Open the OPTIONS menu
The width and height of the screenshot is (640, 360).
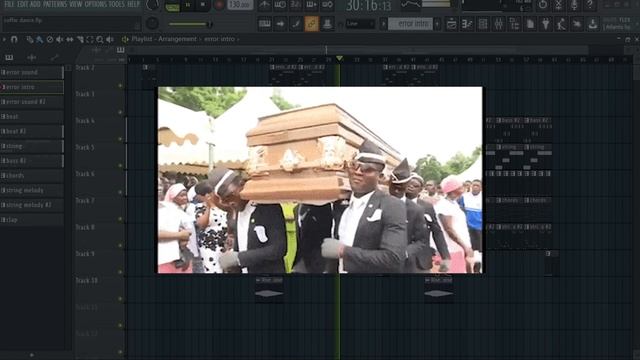[96, 4]
